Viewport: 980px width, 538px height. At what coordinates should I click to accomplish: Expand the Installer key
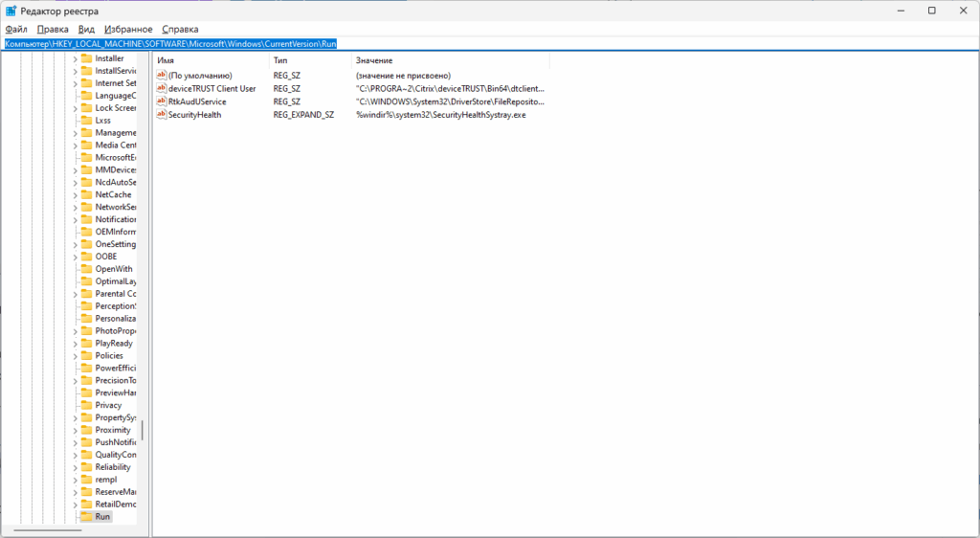point(75,58)
